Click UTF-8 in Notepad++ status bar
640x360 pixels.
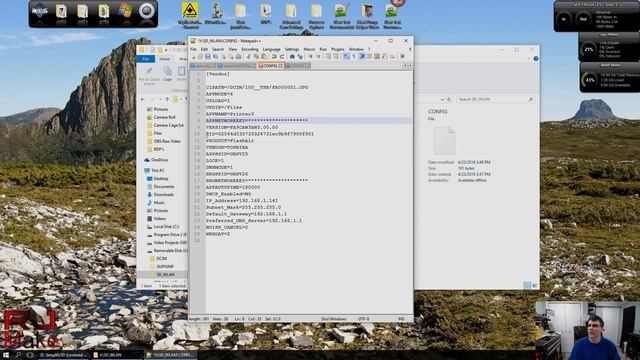[x=364, y=319]
